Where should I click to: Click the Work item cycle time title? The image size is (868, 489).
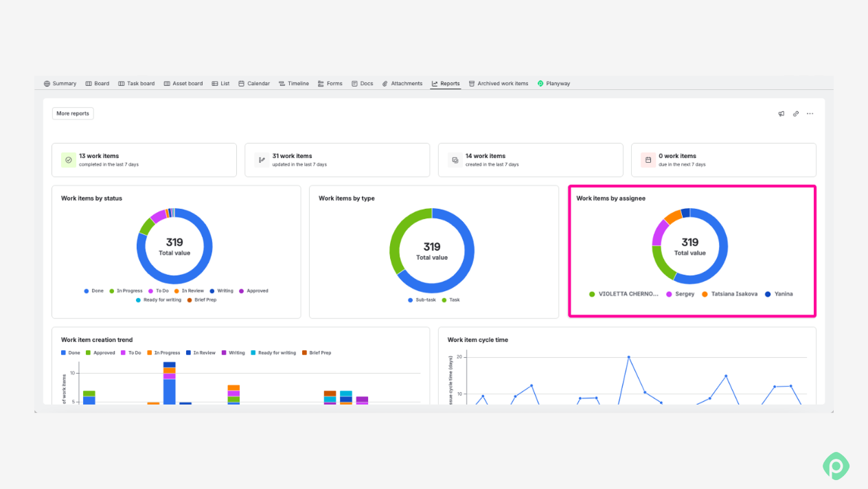[x=478, y=340]
